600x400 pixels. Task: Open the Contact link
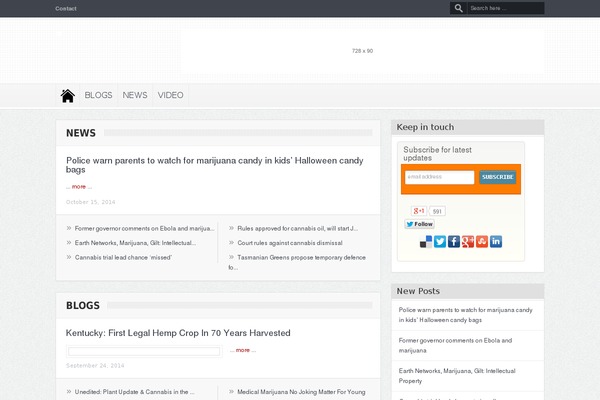[x=66, y=8]
